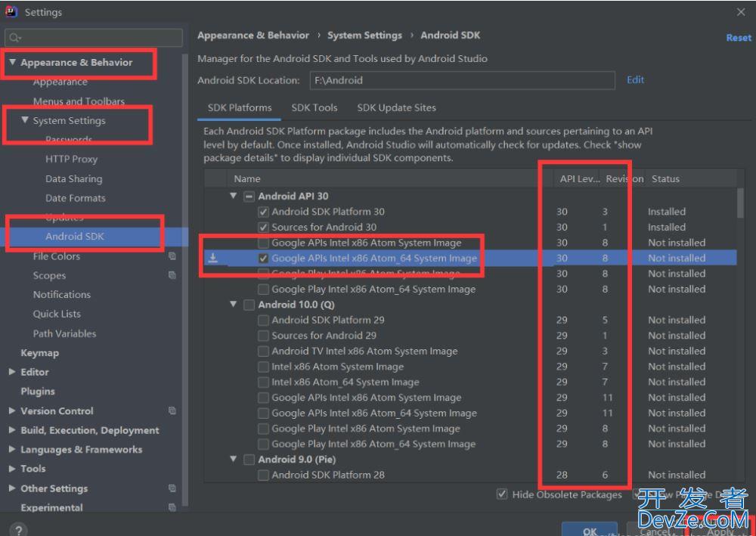
Task: Close the Settings dialog
Action: coord(741,12)
